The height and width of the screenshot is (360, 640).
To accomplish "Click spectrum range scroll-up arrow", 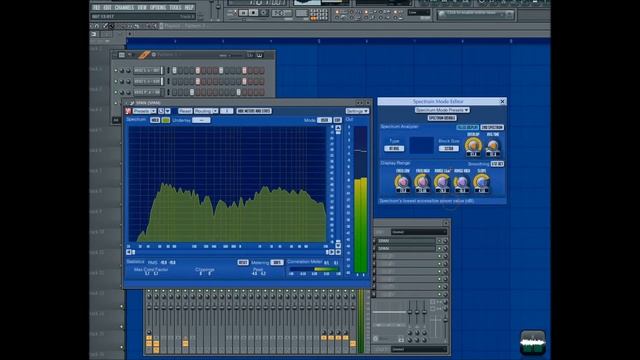I will pyautogui.click(x=338, y=127).
